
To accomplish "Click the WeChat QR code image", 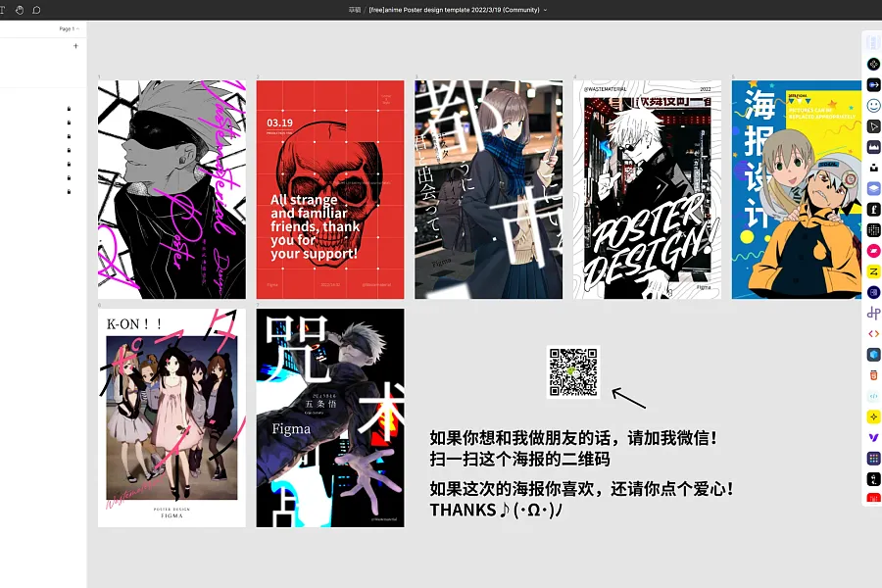I will coord(573,372).
